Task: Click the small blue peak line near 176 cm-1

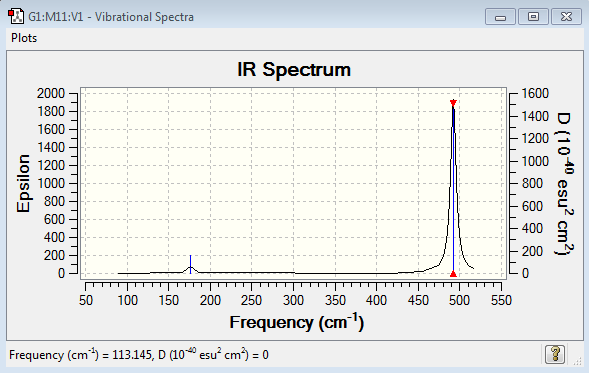Action: (x=190, y=264)
